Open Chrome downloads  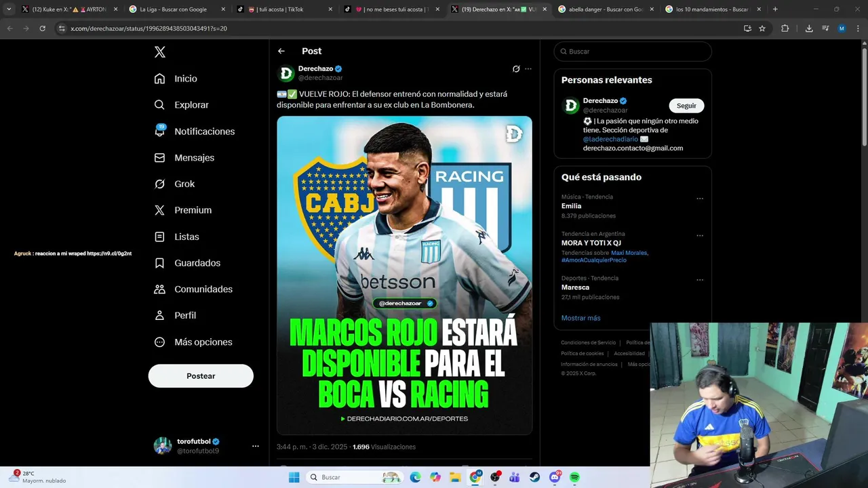809,28
